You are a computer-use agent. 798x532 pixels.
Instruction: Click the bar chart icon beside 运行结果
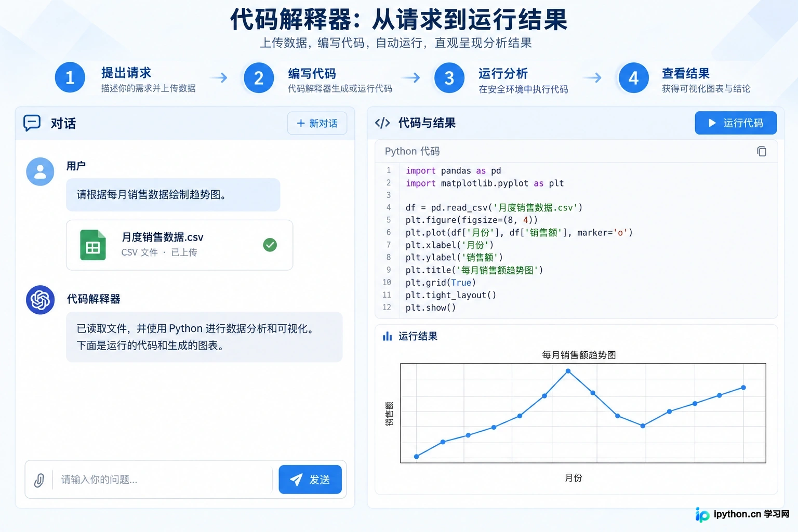(x=388, y=336)
